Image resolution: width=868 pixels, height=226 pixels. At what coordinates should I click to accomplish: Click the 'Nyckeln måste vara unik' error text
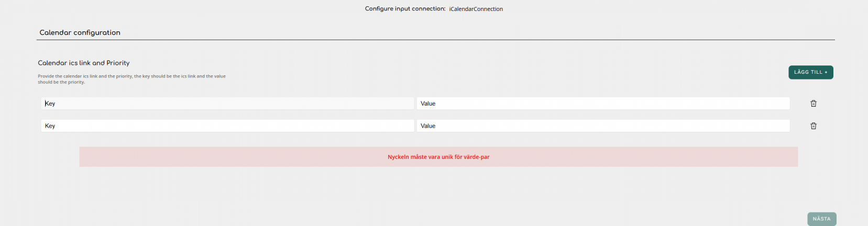[438, 157]
